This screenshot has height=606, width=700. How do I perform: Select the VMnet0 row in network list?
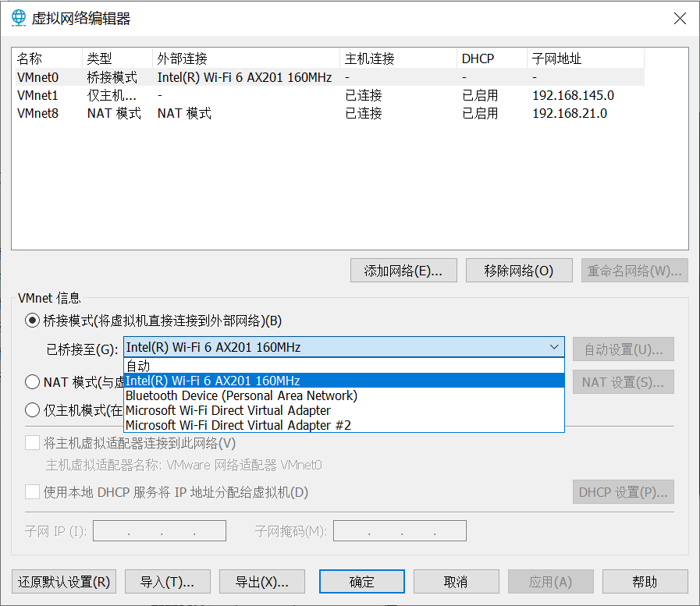(329, 77)
